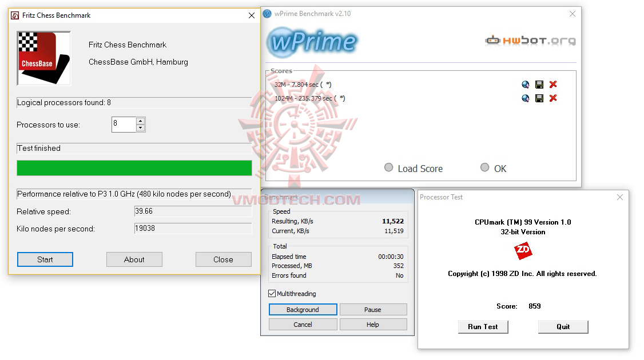Click the Current KB/s value 11,519
Viewport: 644px width, 360px height.
click(x=394, y=231)
